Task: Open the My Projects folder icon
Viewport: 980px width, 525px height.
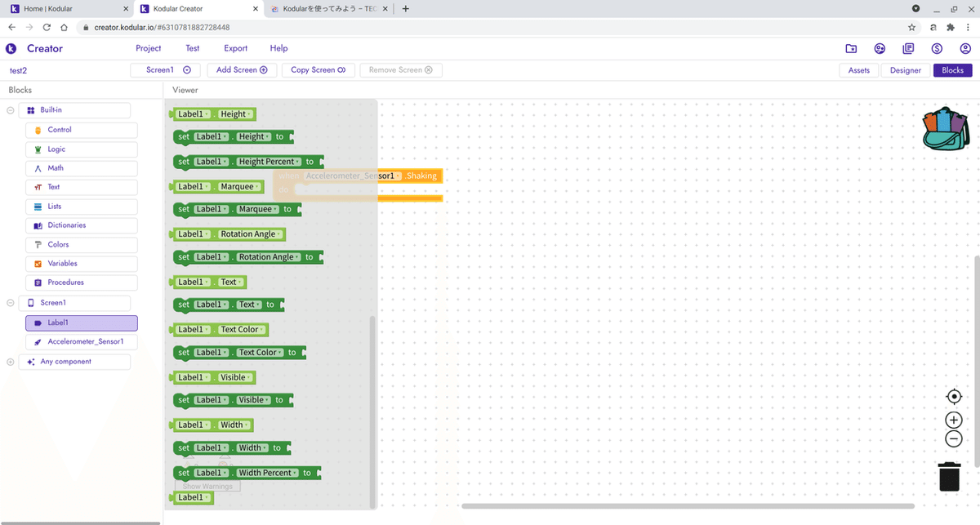Action: [851, 48]
